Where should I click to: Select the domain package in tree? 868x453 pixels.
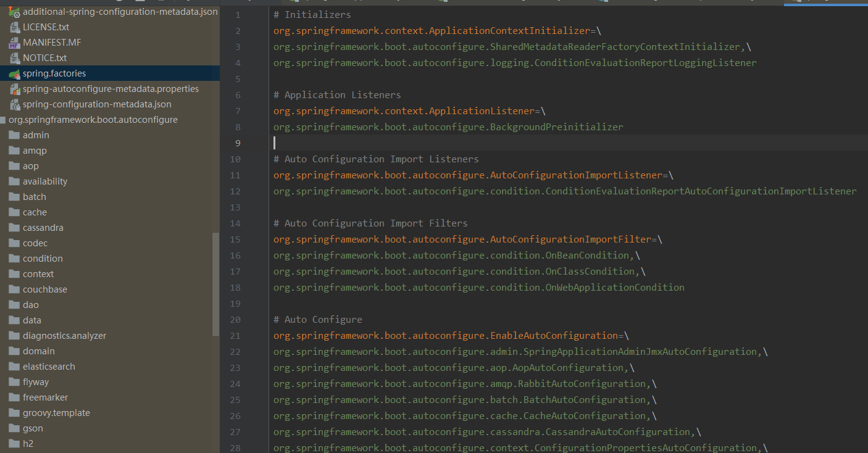[x=39, y=351]
